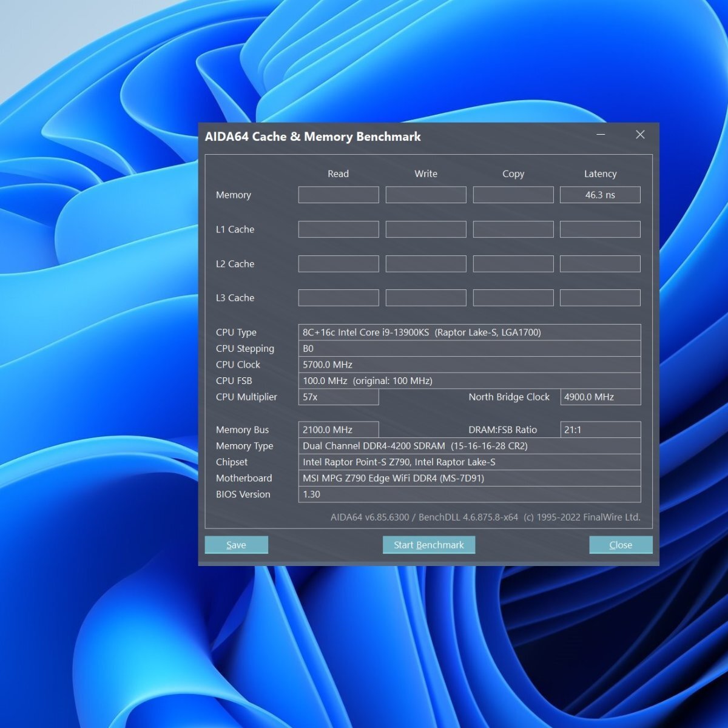Click the L1 Cache Copy field
Screen dimensions: 728x728
click(x=513, y=229)
